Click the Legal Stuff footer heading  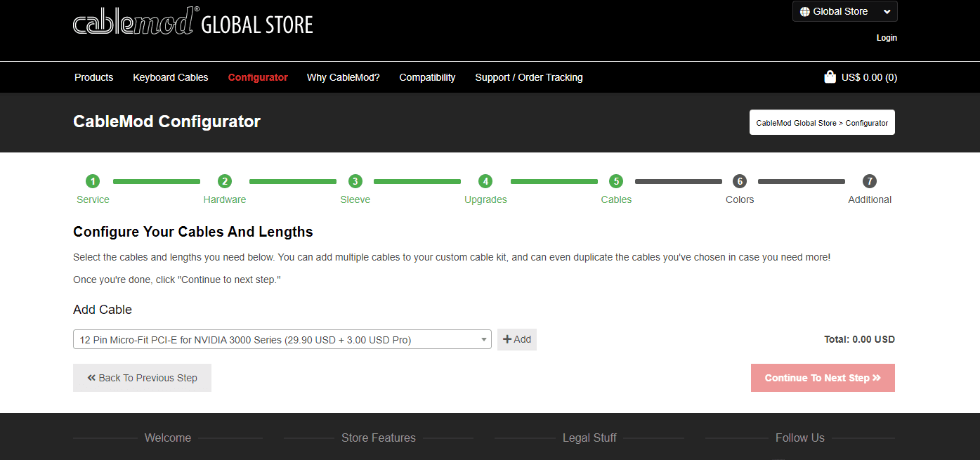tap(589, 438)
